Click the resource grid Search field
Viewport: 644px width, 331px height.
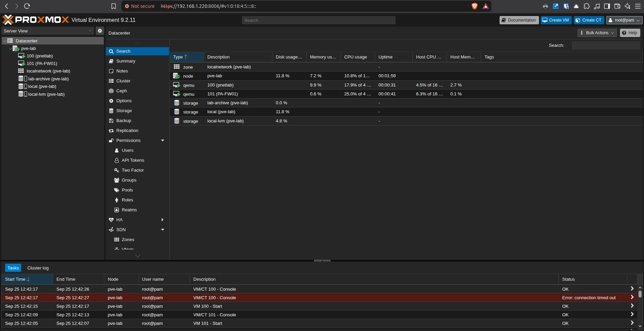[606, 45]
